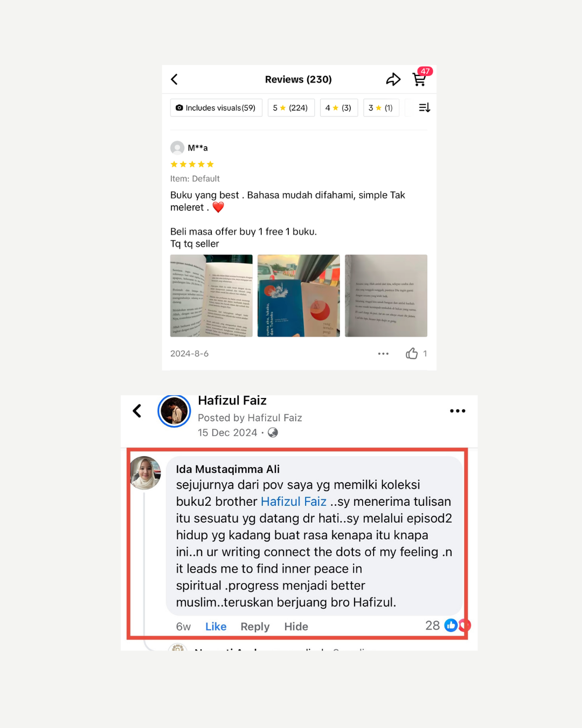Go back from the Reviews page
This screenshot has height=728, width=582.
(x=174, y=80)
